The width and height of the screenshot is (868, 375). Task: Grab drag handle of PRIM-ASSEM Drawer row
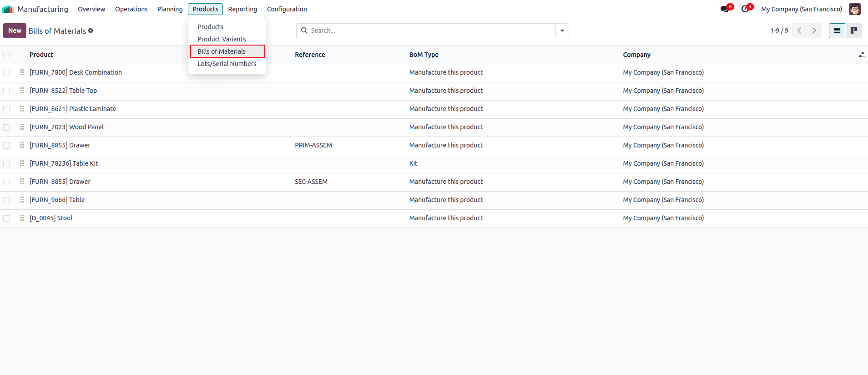(x=22, y=145)
